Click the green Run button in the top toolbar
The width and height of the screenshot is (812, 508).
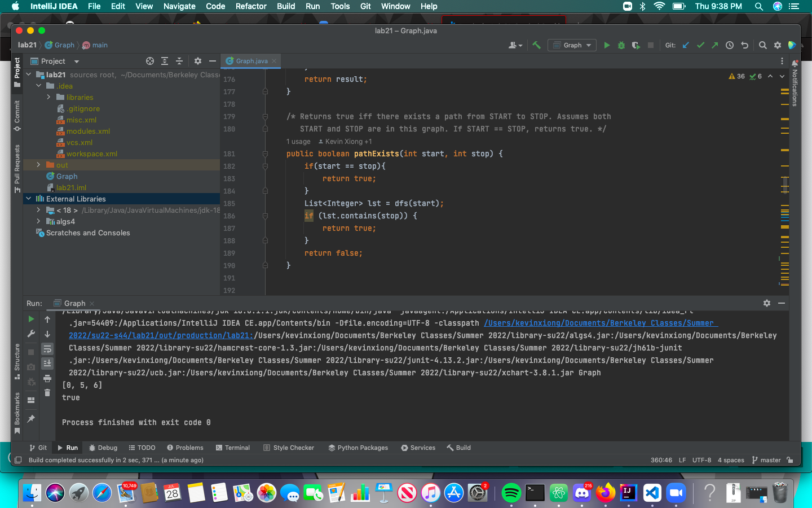607,45
